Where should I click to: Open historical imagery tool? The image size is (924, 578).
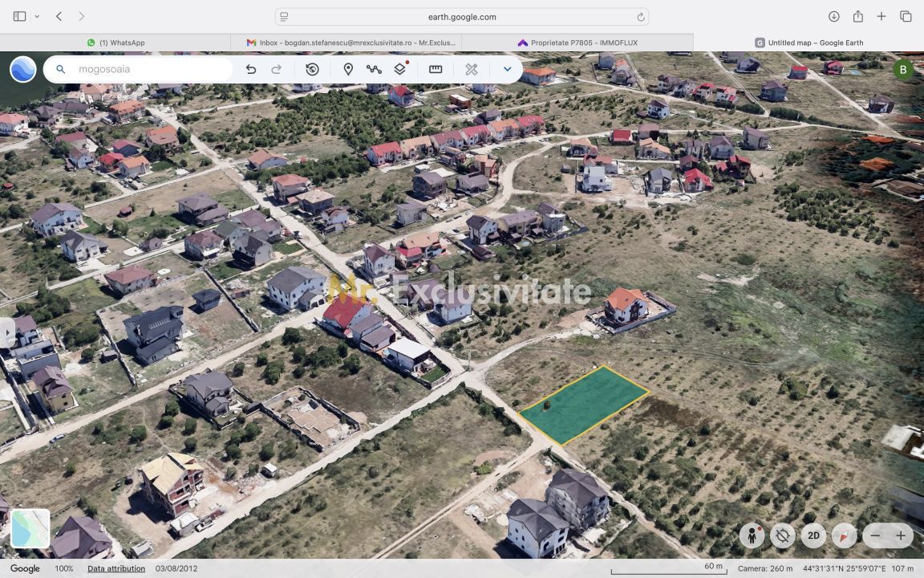pyautogui.click(x=312, y=69)
